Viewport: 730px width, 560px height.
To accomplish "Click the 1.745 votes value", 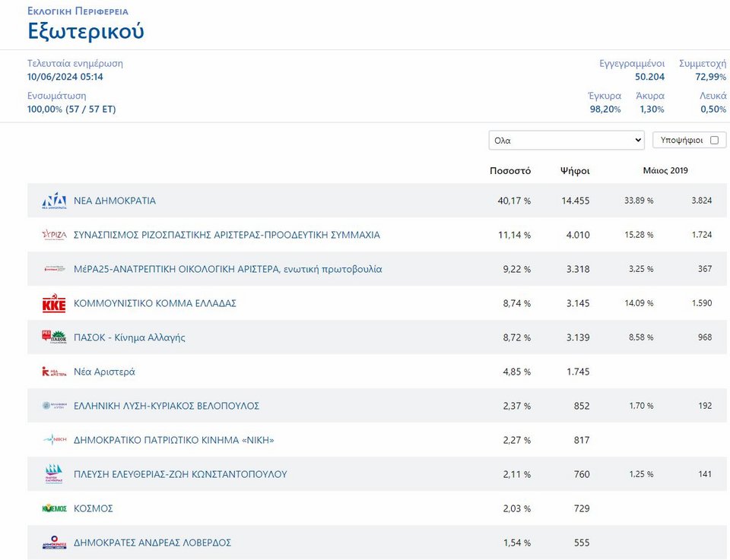I will [x=578, y=372].
